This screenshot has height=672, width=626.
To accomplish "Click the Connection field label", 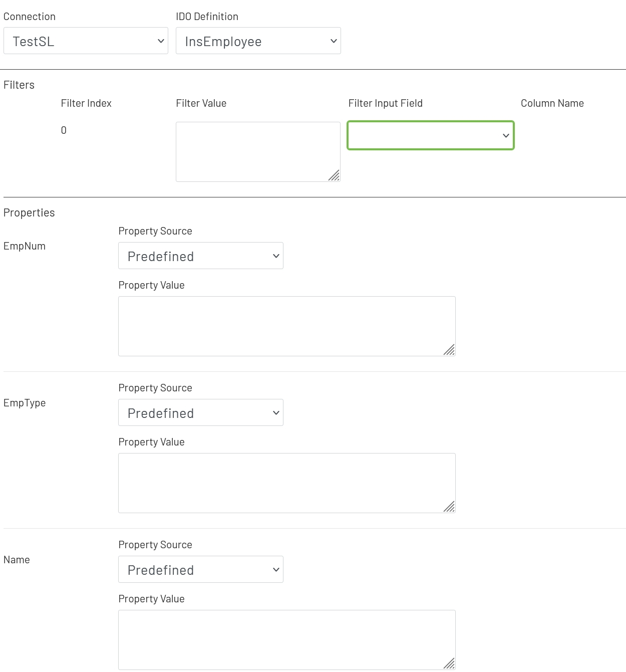I will pos(30,17).
